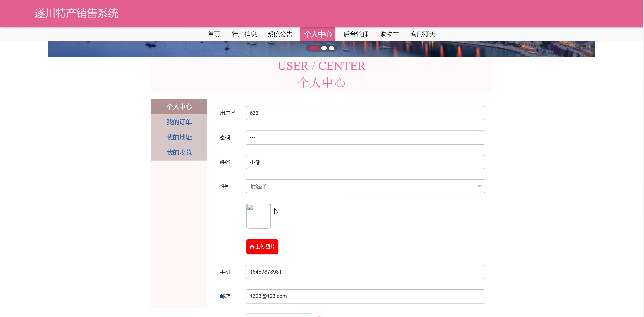Focus the 姓名 field containing 小邹
This screenshot has width=644, height=317.
point(365,162)
